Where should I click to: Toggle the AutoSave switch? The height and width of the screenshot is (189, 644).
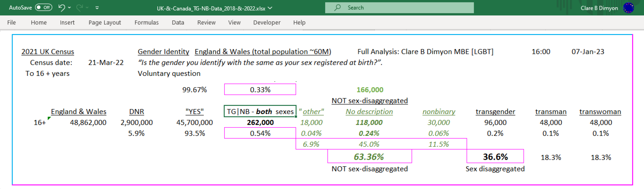(x=44, y=8)
